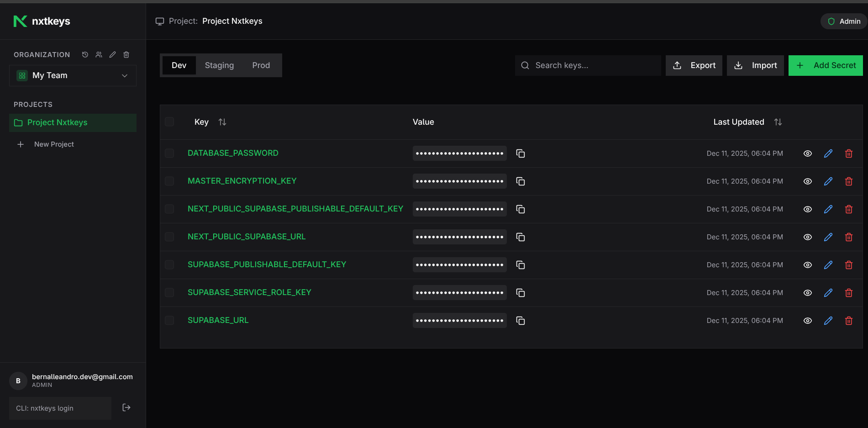Open organization history via the clock icon
The height and width of the screenshot is (428, 868).
click(x=85, y=54)
